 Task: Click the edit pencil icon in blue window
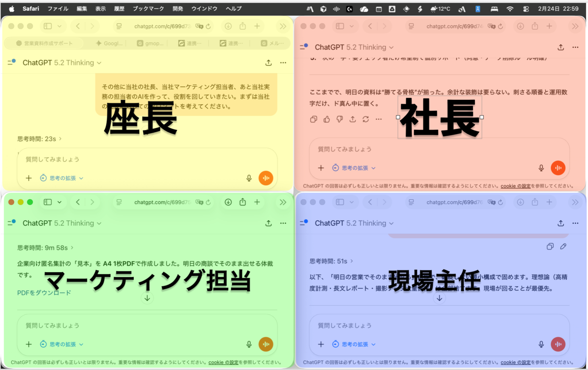[563, 247]
